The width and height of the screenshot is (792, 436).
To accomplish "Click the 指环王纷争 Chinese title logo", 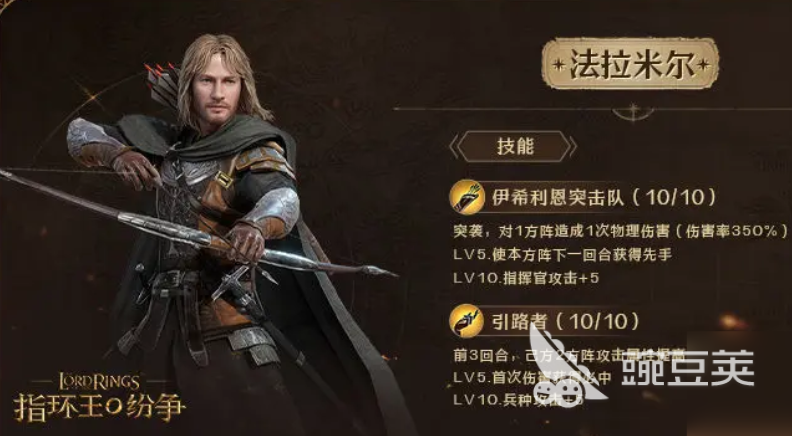I will pyautogui.click(x=99, y=408).
